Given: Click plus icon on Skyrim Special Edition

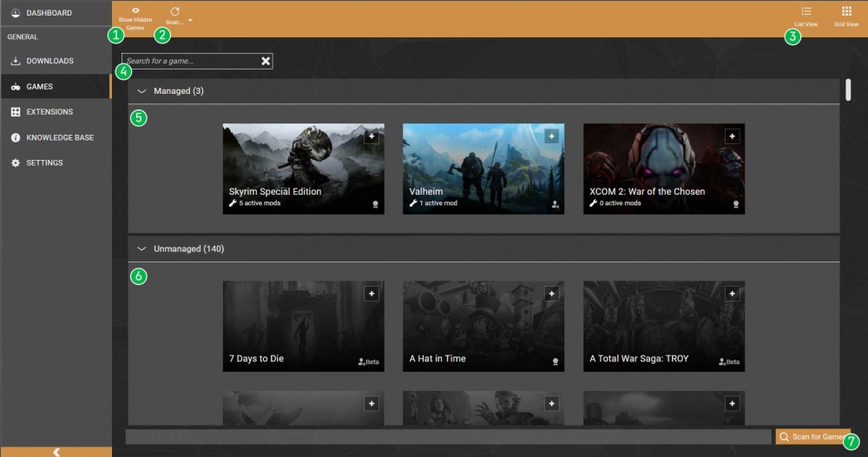Looking at the screenshot, I should [372, 136].
